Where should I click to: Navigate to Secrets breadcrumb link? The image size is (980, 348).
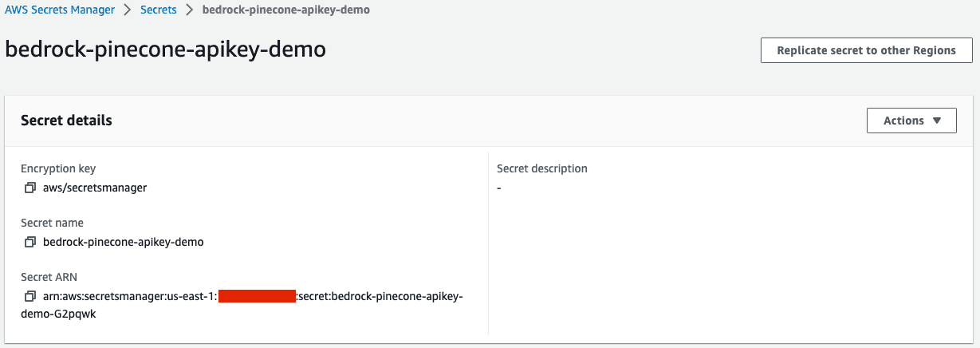click(x=158, y=10)
